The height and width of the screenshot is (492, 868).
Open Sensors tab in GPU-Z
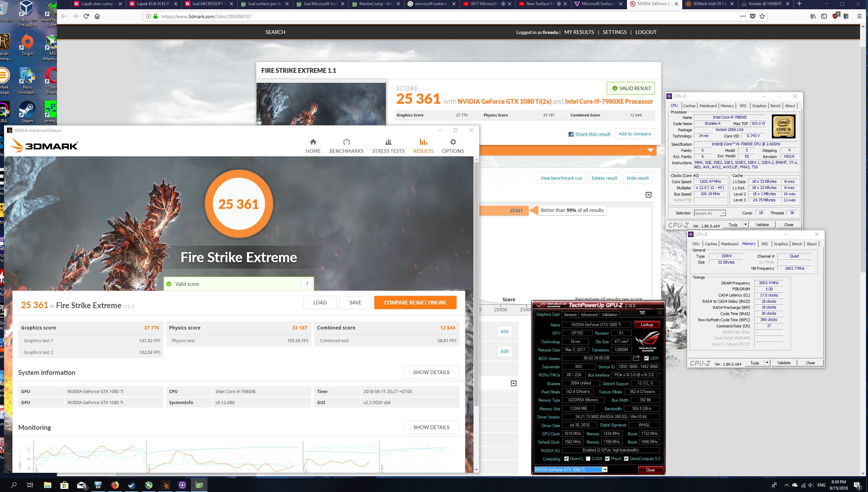pyautogui.click(x=570, y=314)
